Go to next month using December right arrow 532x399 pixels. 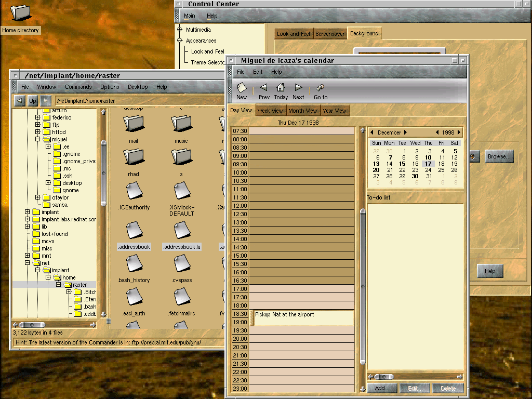point(405,132)
